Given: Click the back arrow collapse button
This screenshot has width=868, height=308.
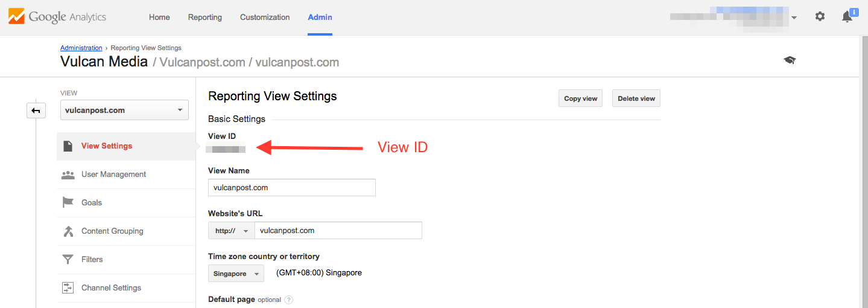Looking at the screenshot, I should [36, 111].
